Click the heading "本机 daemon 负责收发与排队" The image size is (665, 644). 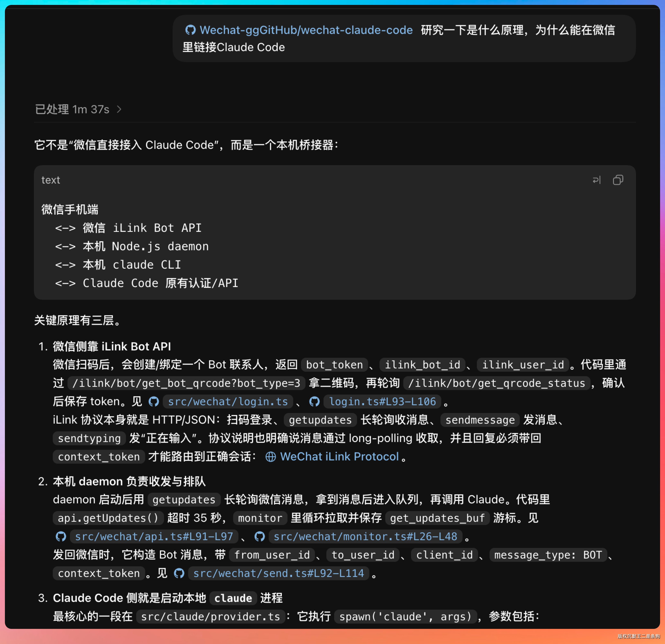tap(129, 481)
